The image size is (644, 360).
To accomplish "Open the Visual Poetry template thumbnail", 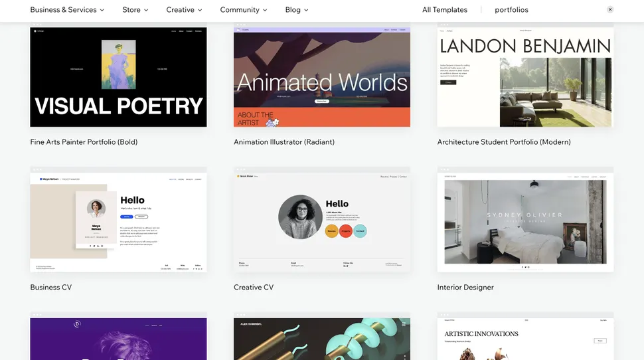I will [118, 76].
